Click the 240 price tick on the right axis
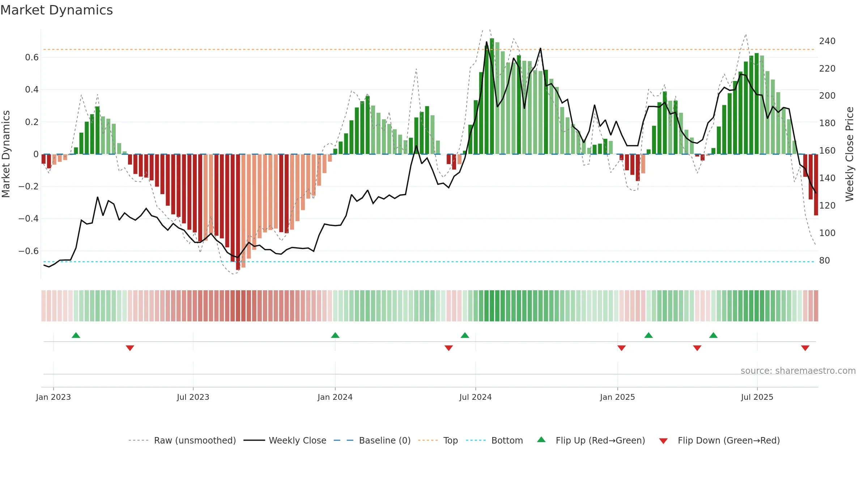The height and width of the screenshot is (488, 868). click(x=827, y=41)
